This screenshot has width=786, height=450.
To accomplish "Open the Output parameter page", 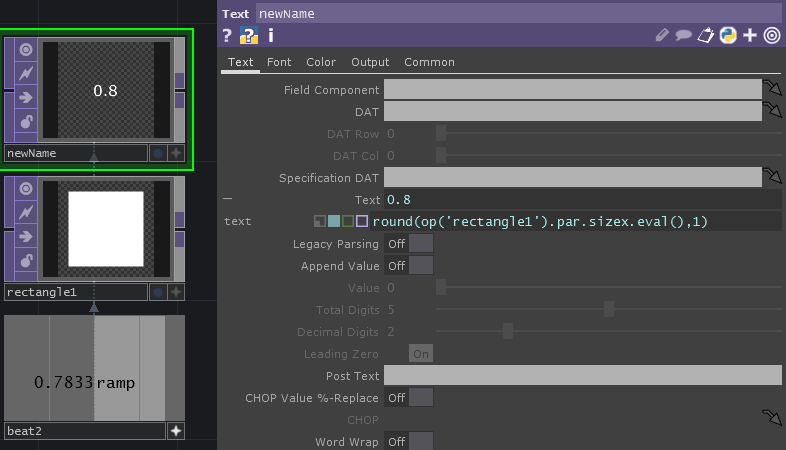I will [x=370, y=62].
